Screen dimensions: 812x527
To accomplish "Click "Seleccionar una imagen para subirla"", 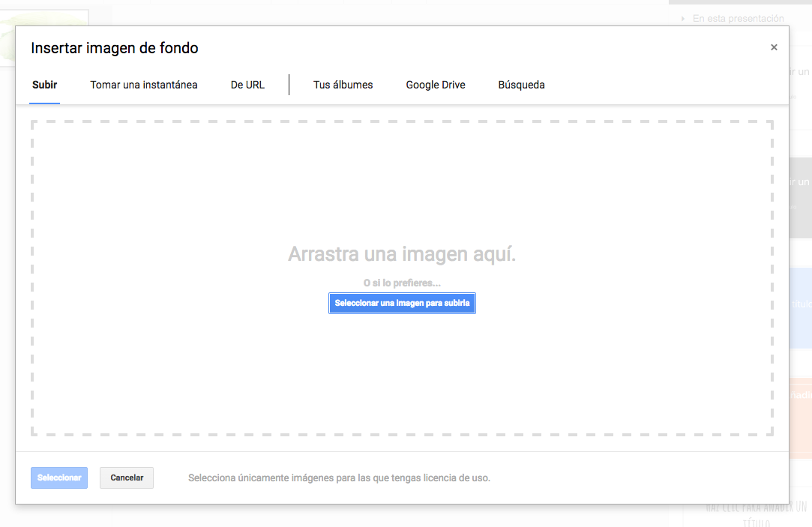I will click(402, 303).
